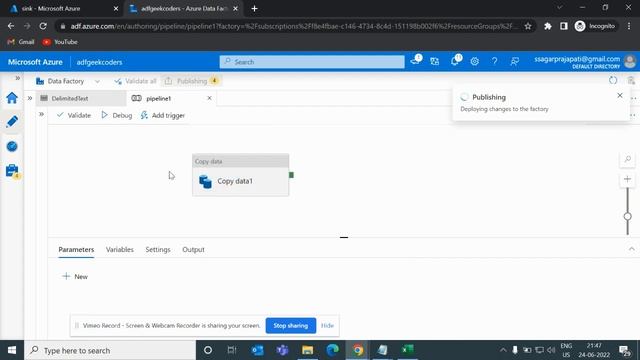640x360 pixels.
Task: Click the Publishing button
Action: point(191,81)
